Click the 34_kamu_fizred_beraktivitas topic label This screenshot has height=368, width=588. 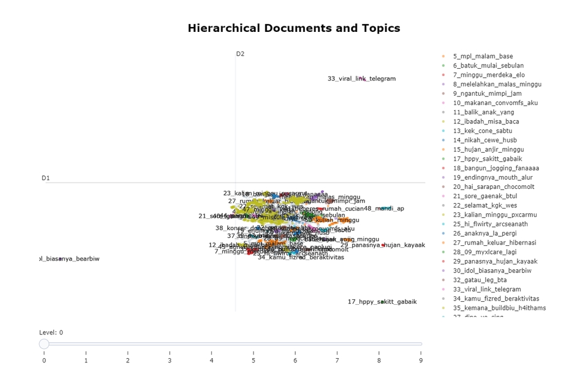pos(301,258)
